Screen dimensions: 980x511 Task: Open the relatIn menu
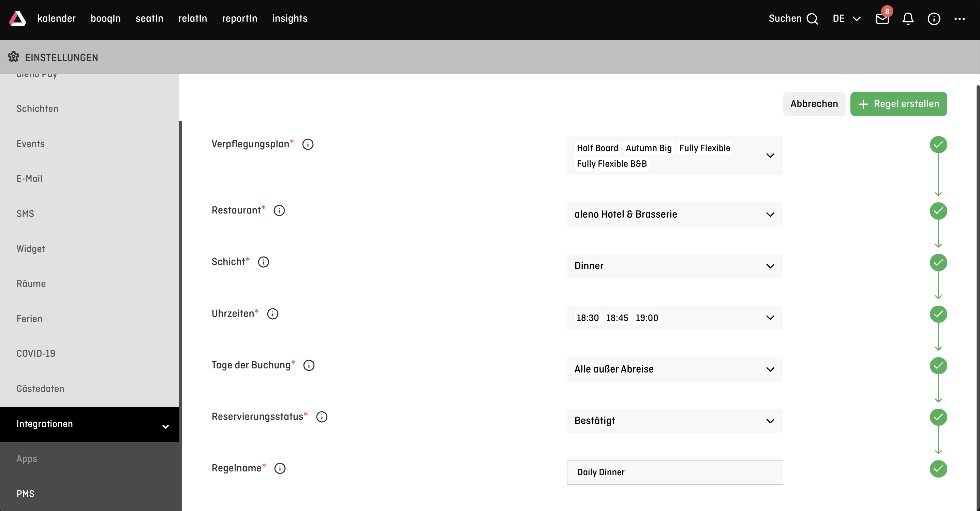pos(193,19)
